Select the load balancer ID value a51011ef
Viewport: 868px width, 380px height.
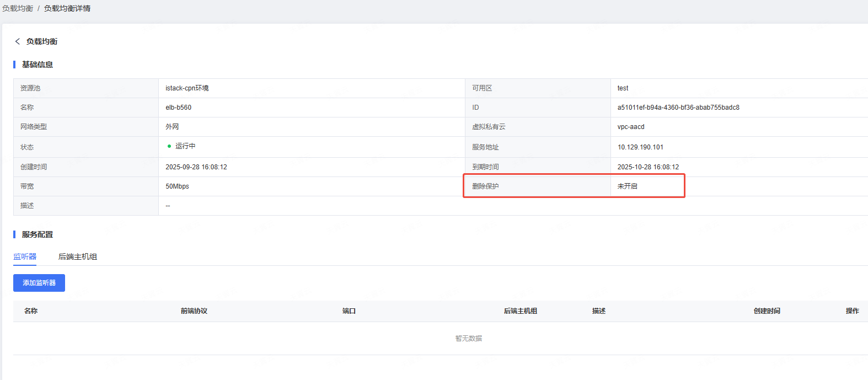tap(678, 108)
